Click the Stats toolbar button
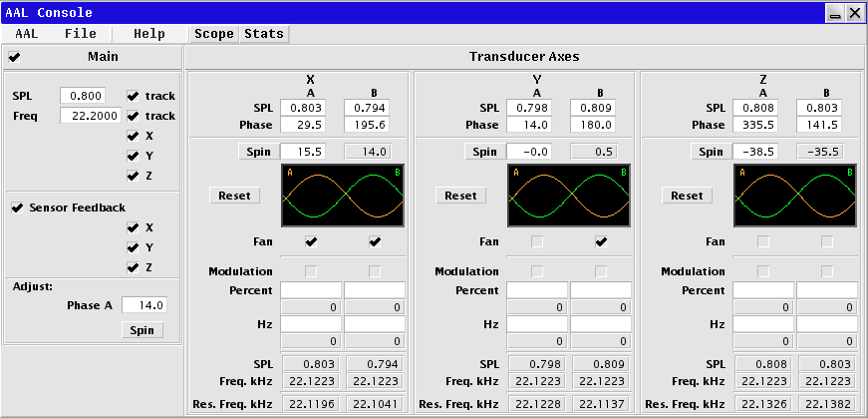 coord(264,34)
